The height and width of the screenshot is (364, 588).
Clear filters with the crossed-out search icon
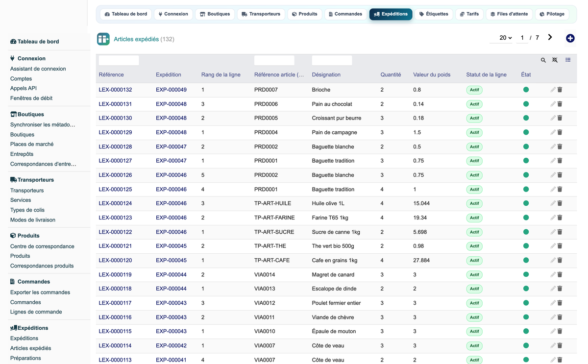555,60
